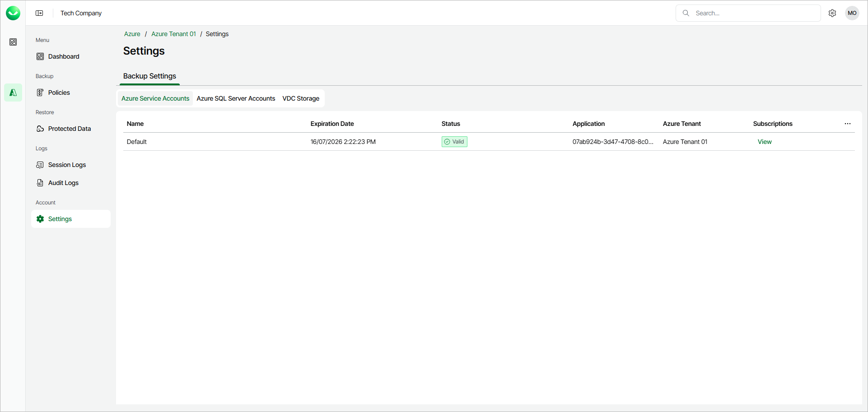Navigate to Azure Tenant 01 breadcrumb

173,34
